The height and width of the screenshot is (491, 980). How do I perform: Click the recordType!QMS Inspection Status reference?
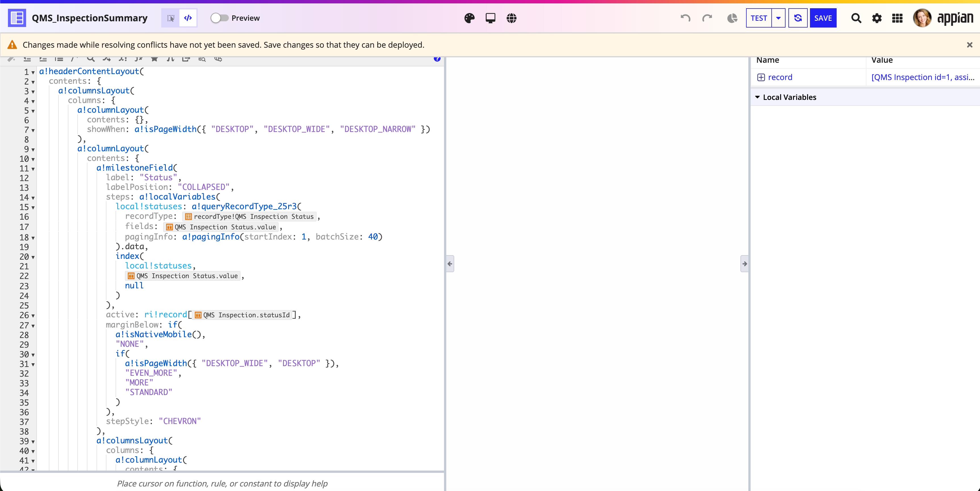point(250,216)
